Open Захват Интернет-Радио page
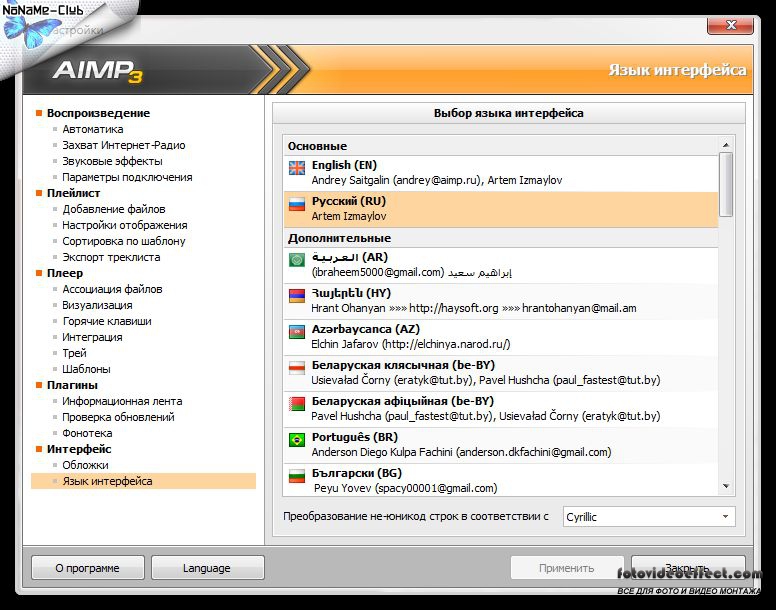Viewport: 776px width, 610px height. point(124,145)
